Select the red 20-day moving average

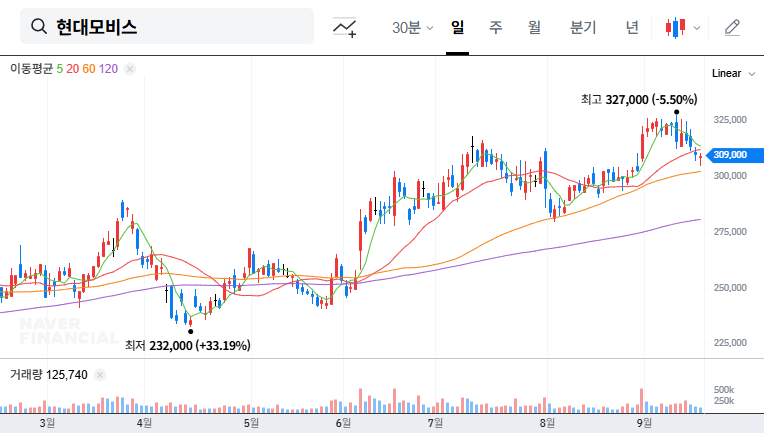pyautogui.click(x=73, y=69)
